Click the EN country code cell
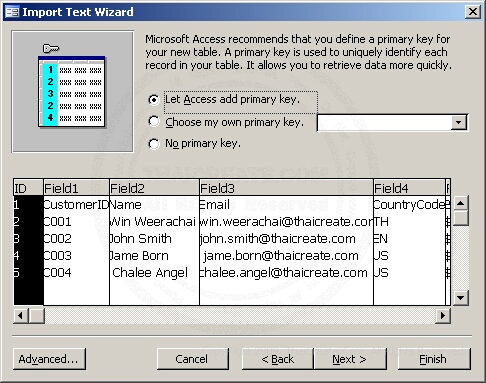Viewport: 486px width, 383px height. pos(409,239)
